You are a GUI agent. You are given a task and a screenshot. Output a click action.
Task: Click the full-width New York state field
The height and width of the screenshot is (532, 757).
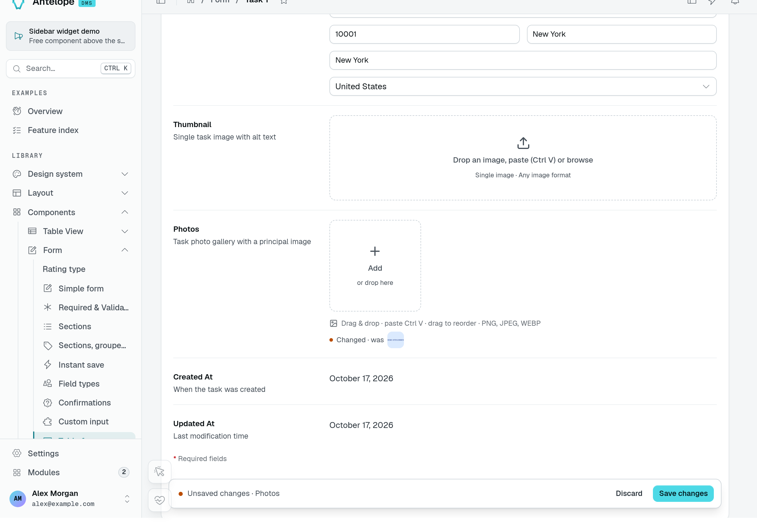coord(523,60)
